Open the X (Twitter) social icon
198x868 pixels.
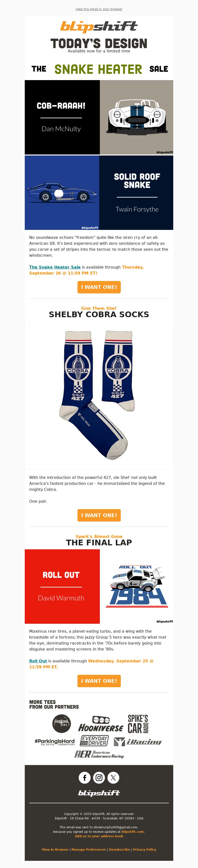click(113, 778)
